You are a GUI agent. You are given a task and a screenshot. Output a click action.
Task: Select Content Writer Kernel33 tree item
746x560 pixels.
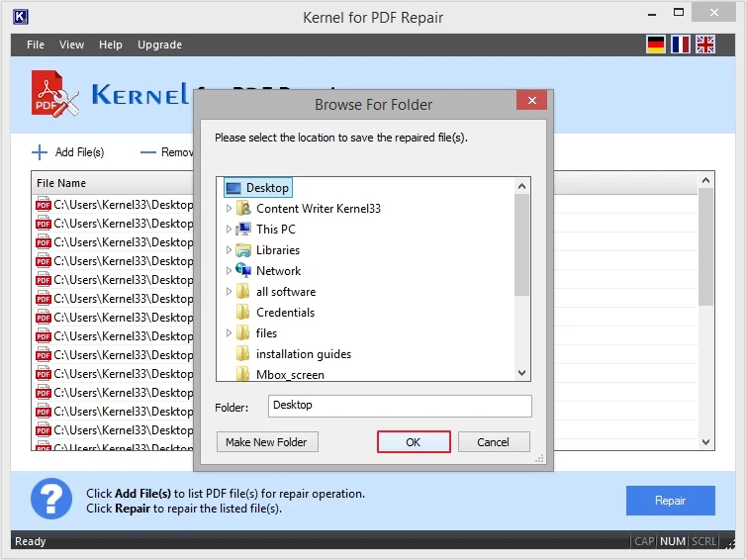tap(319, 209)
